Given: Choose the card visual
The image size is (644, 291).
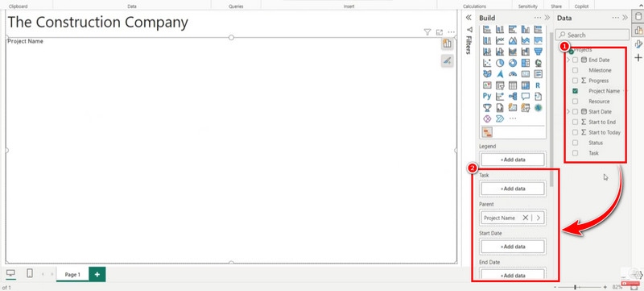Looking at the screenshot, I should pos(526,74).
